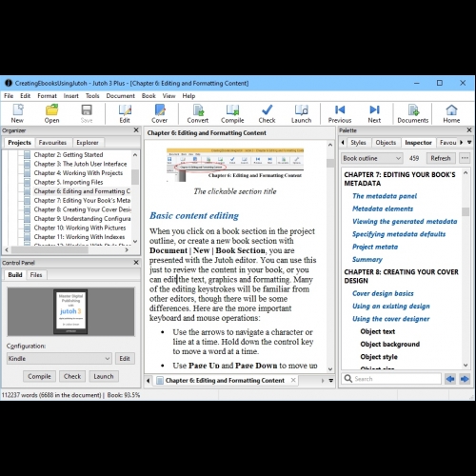This screenshot has width=476, height=476.
Task: Close the Chapter 6 document tab
Action: pyautogui.click(x=293, y=380)
